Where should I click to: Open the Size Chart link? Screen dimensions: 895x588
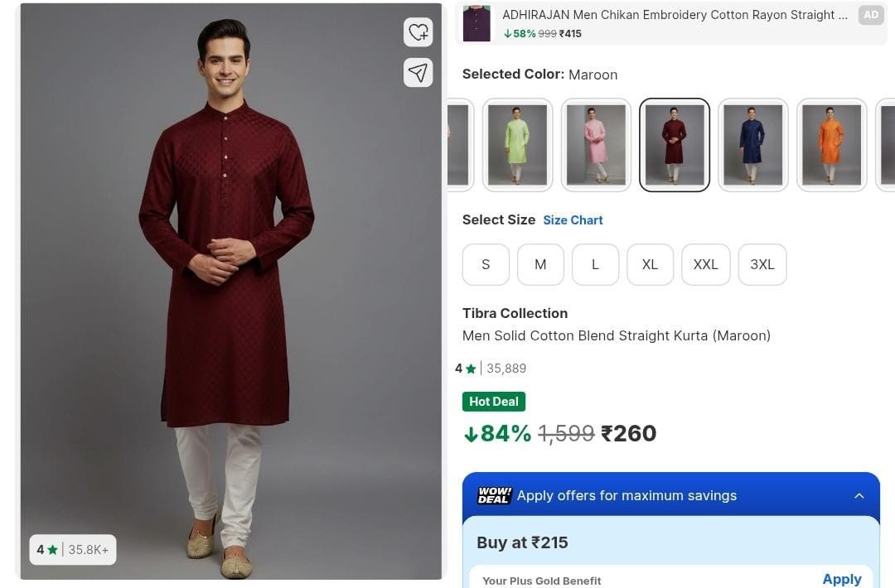pos(573,220)
